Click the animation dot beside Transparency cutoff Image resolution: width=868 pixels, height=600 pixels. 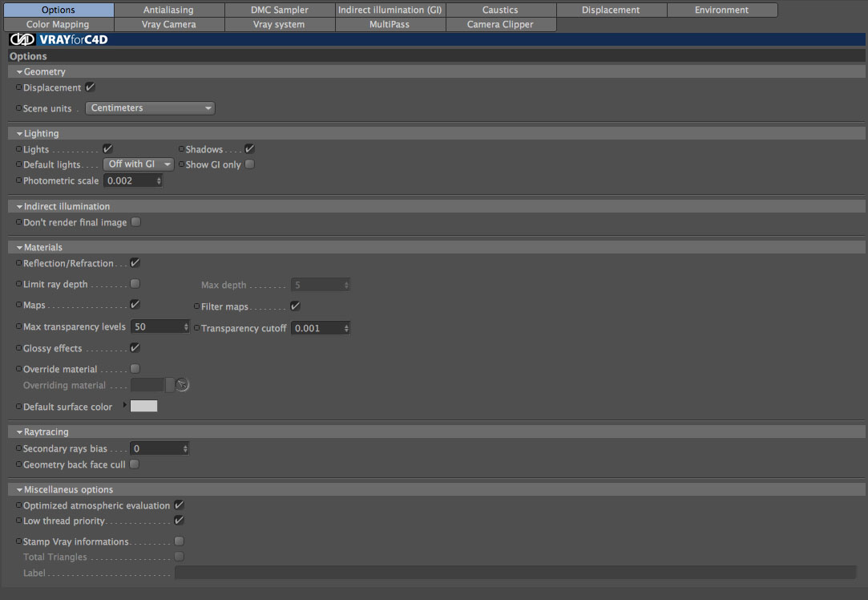tap(196, 328)
